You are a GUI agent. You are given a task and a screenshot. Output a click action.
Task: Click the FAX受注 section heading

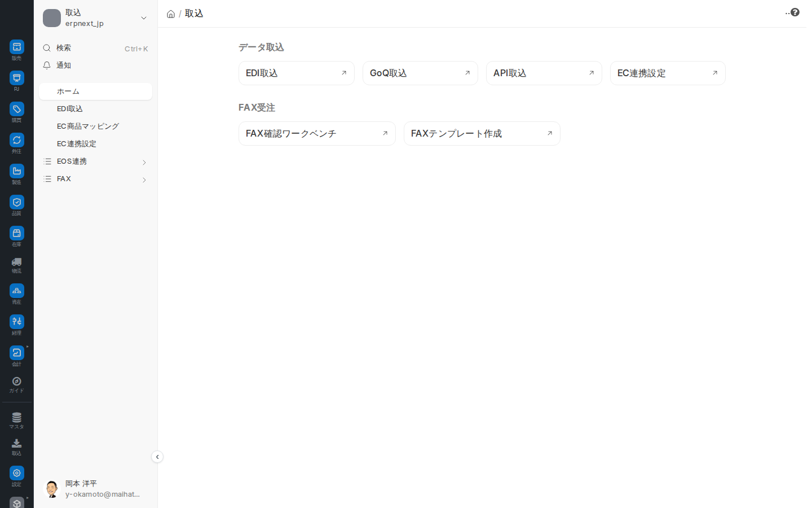pos(257,107)
